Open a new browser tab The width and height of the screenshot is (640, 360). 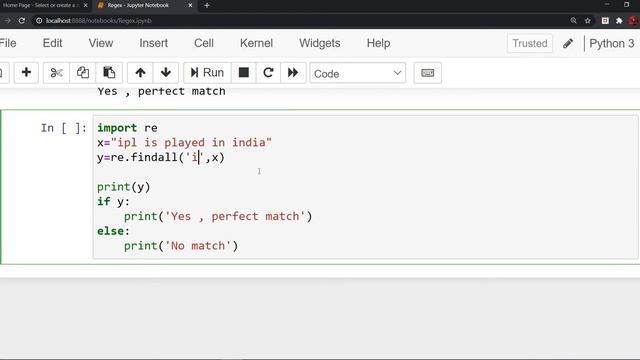tap(207, 5)
